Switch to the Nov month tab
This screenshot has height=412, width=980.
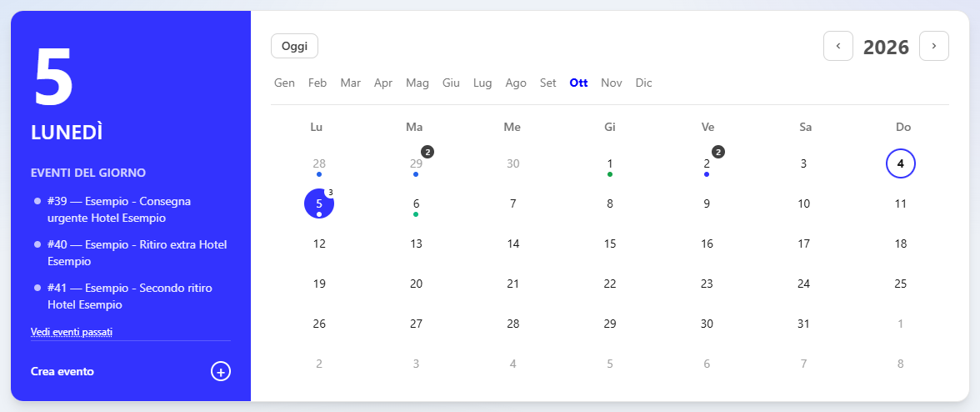pyautogui.click(x=612, y=83)
